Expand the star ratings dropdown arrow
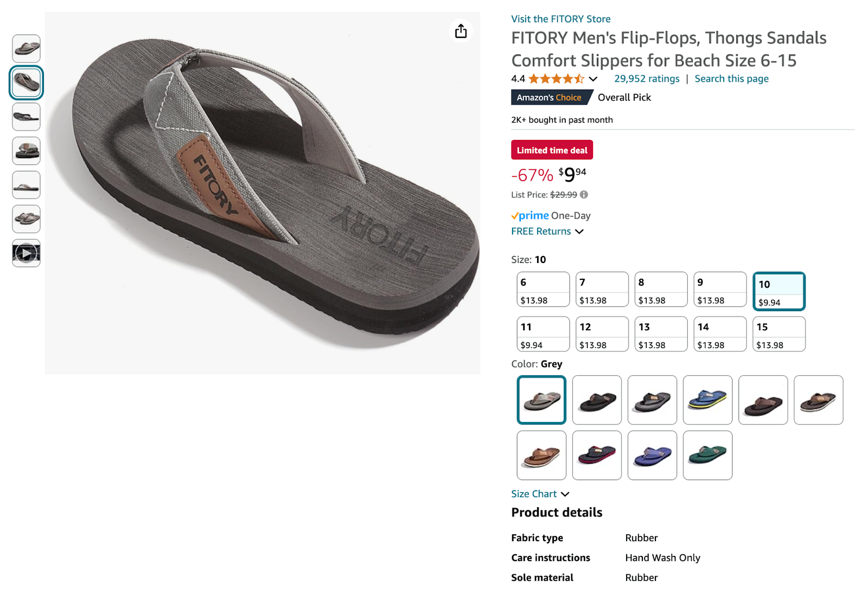The width and height of the screenshot is (868, 590). [x=593, y=79]
